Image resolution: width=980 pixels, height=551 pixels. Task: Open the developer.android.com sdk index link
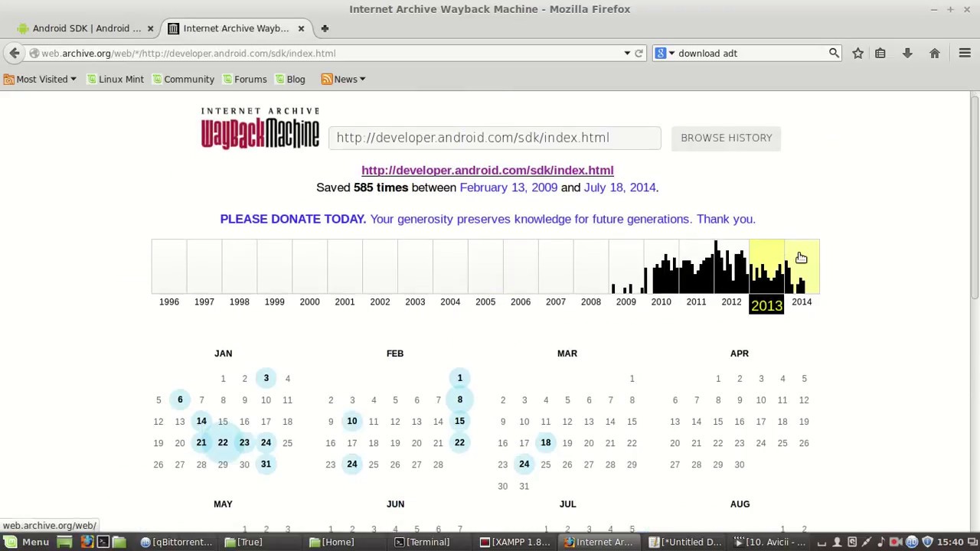click(488, 170)
